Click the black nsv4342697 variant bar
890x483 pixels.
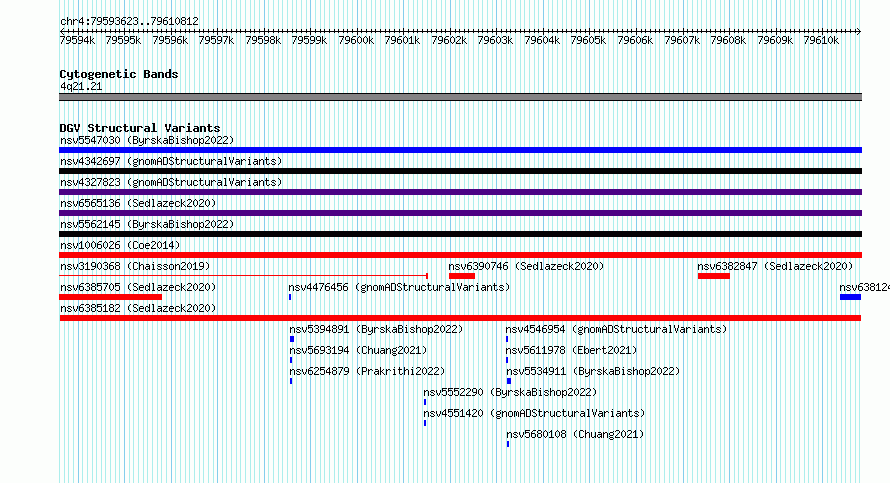(460, 171)
